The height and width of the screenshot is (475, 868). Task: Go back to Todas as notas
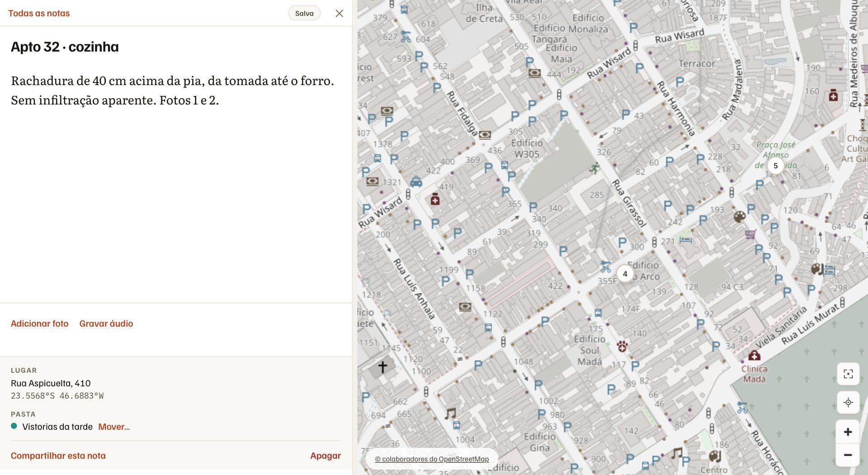[39, 14]
